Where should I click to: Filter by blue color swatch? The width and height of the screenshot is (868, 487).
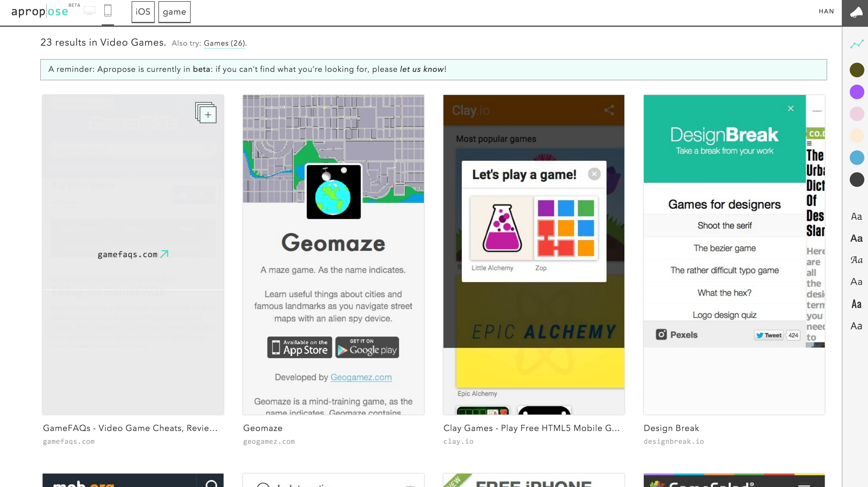click(x=856, y=158)
